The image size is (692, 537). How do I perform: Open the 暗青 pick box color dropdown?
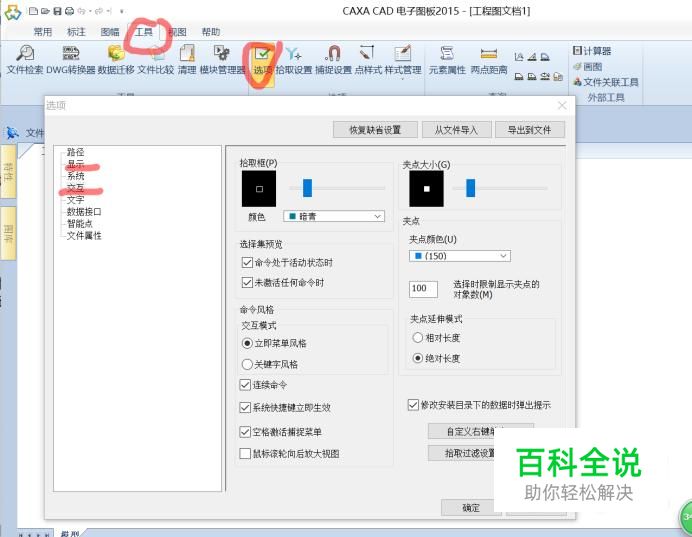tap(334, 216)
